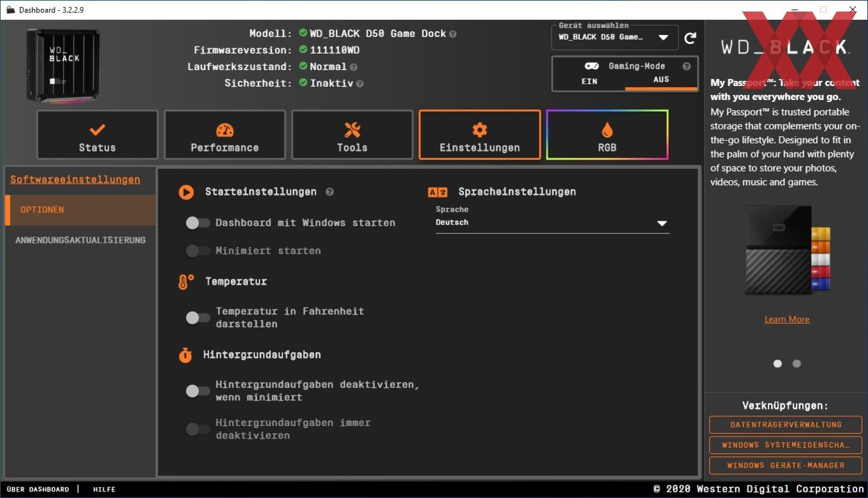Image resolution: width=868 pixels, height=498 pixels.
Task: Click the orange play icon by Starteinstellungen
Action: tap(186, 192)
